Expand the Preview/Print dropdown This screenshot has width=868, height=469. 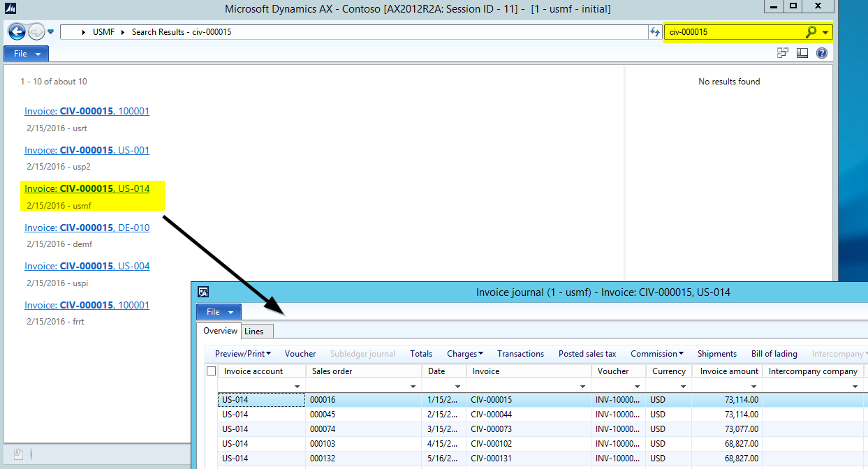[243, 354]
